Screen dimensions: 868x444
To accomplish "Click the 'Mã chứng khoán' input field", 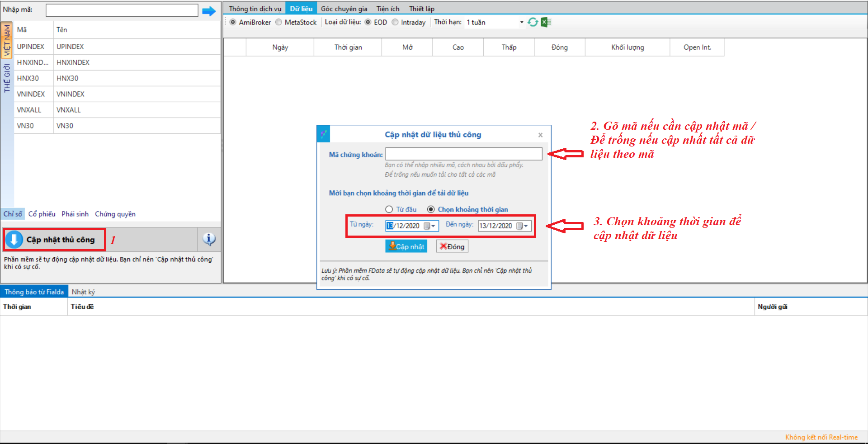I will 463,154.
